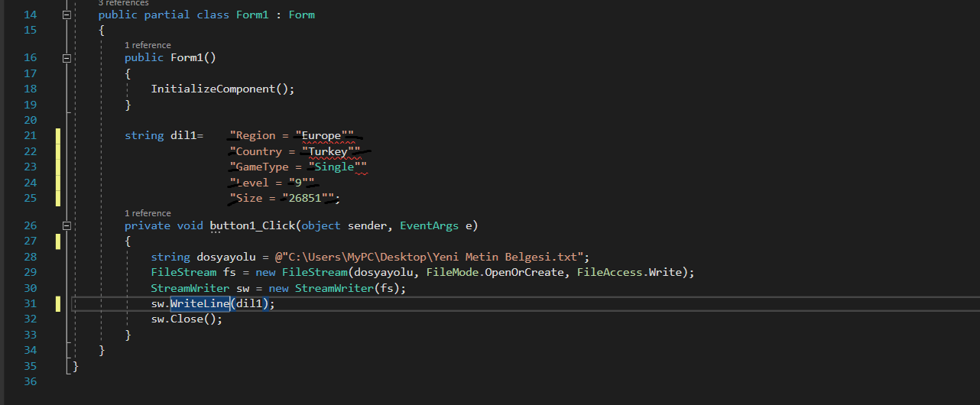This screenshot has height=405, width=980.
Task: Click the "26851" Size value
Action: click(x=305, y=198)
